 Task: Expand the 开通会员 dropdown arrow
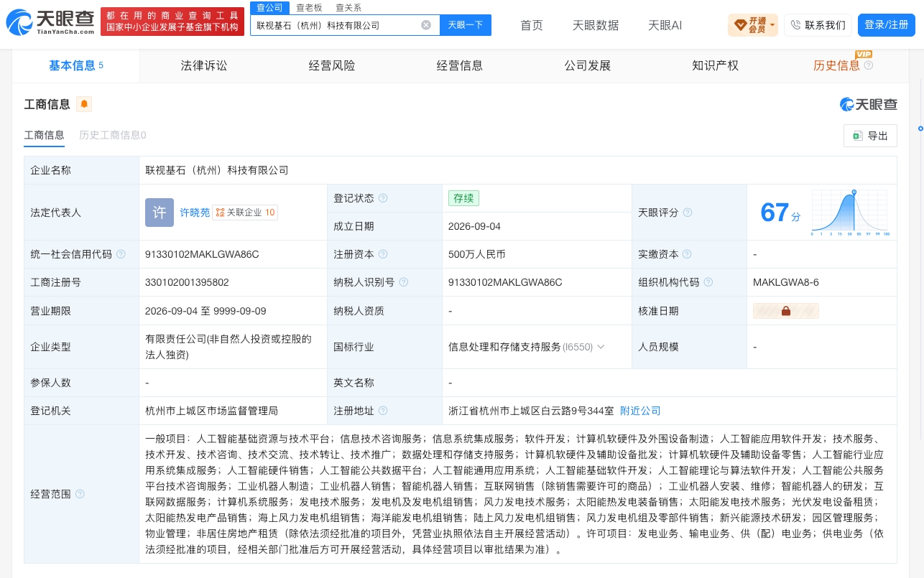[772, 25]
